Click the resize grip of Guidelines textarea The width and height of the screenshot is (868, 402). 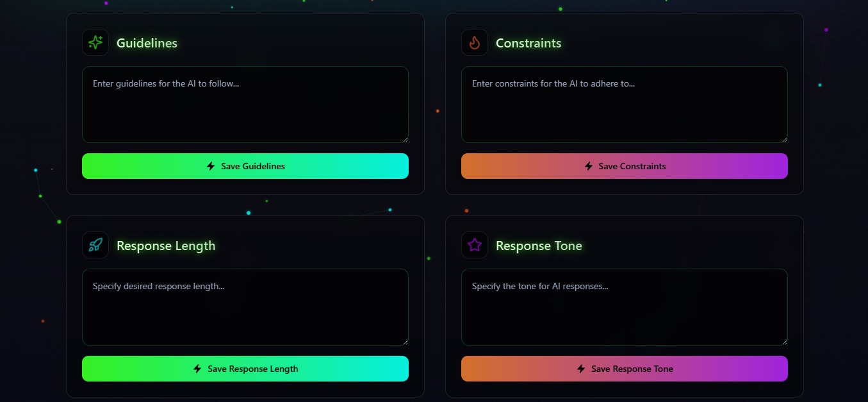pyautogui.click(x=405, y=139)
